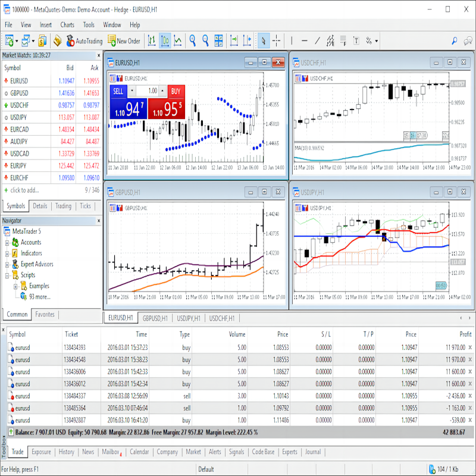The image size is (476, 476).
Task: Click the New Chart toolbar icon
Action: click(9, 40)
